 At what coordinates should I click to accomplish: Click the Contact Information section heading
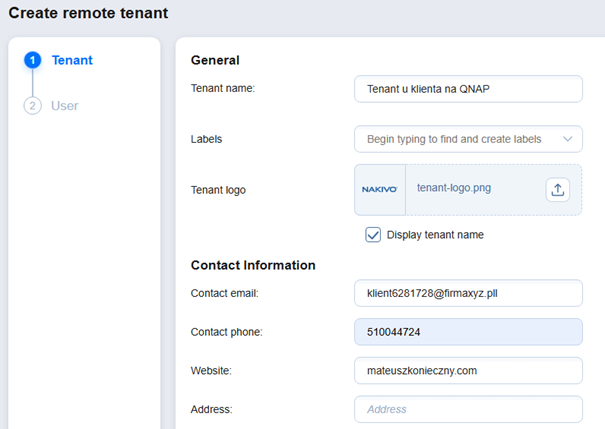(x=253, y=265)
